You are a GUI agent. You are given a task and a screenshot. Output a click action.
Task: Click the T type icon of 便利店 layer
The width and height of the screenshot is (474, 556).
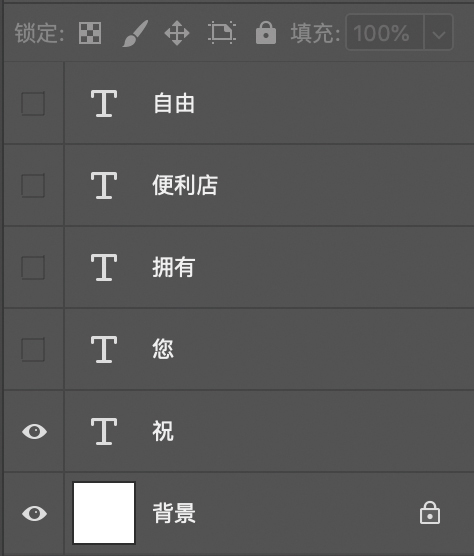104,185
